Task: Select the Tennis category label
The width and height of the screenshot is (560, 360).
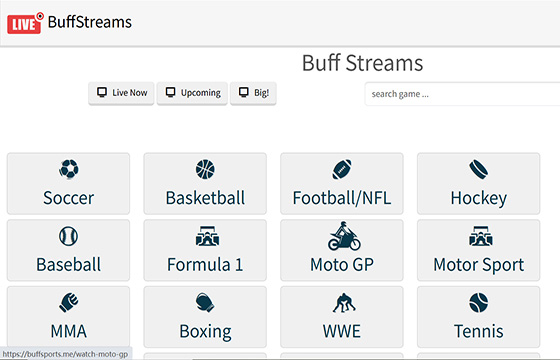Action: [479, 331]
